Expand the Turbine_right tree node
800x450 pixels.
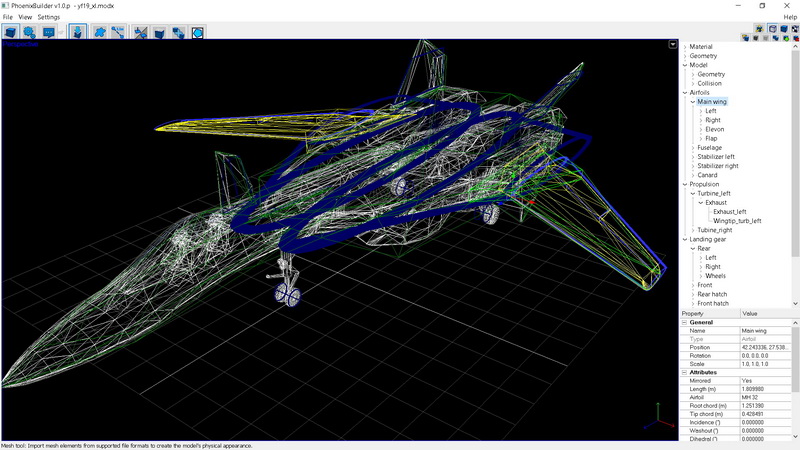click(x=692, y=230)
